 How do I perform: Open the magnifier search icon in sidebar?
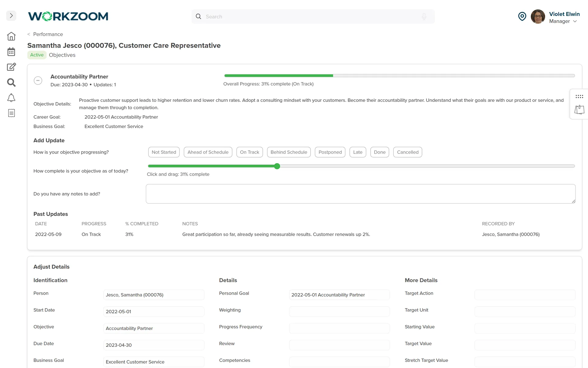pos(11,82)
